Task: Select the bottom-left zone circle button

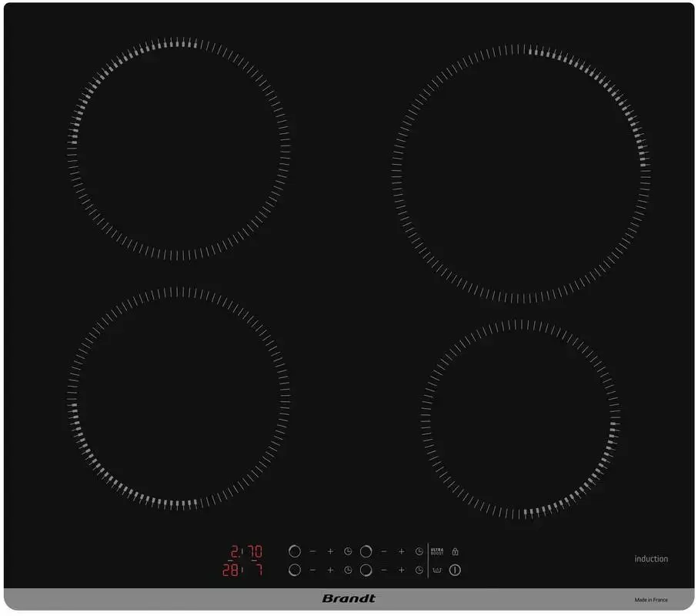Action: [294, 571]
